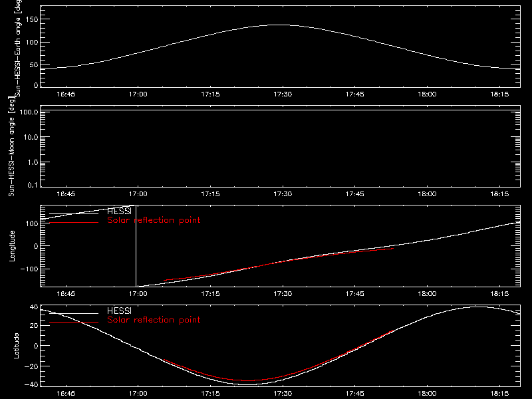Screen dimensions: 532x399
Task: Click the 40 tick of the Latitude plot
Action: [x=34, y=307]
